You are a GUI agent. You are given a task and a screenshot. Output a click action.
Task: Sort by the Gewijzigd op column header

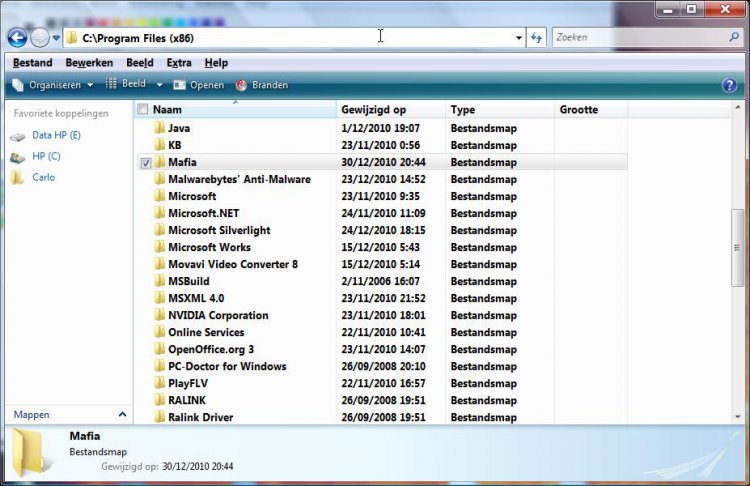point(391,110)
